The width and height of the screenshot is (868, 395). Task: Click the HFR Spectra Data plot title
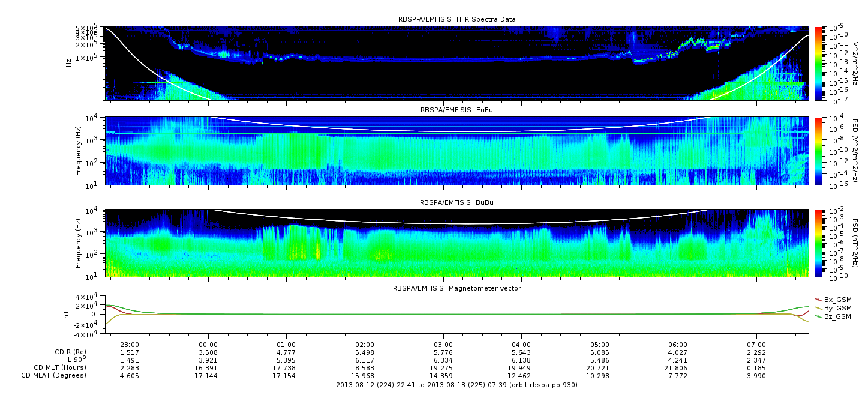pyautogui.click(x=456, y=19)
